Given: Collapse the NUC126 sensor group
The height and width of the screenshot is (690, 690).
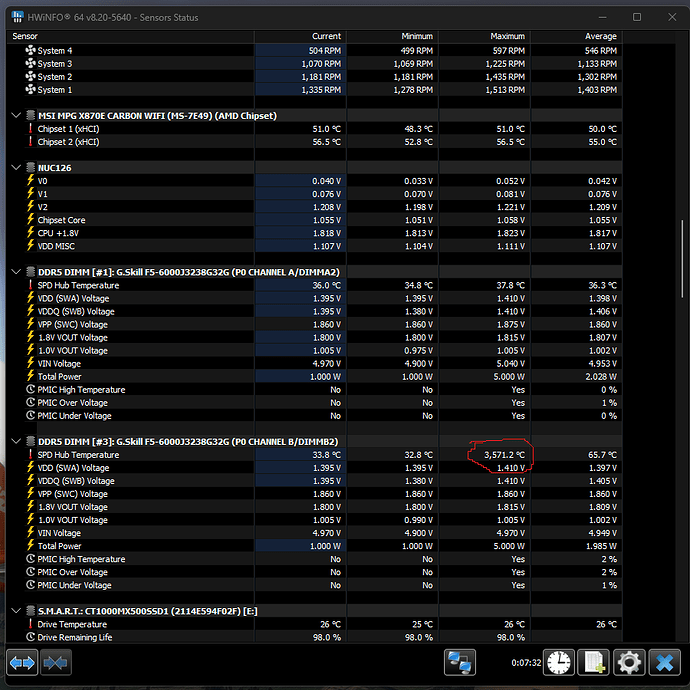Looking at the screenshot, I should (x=16, y=168).
